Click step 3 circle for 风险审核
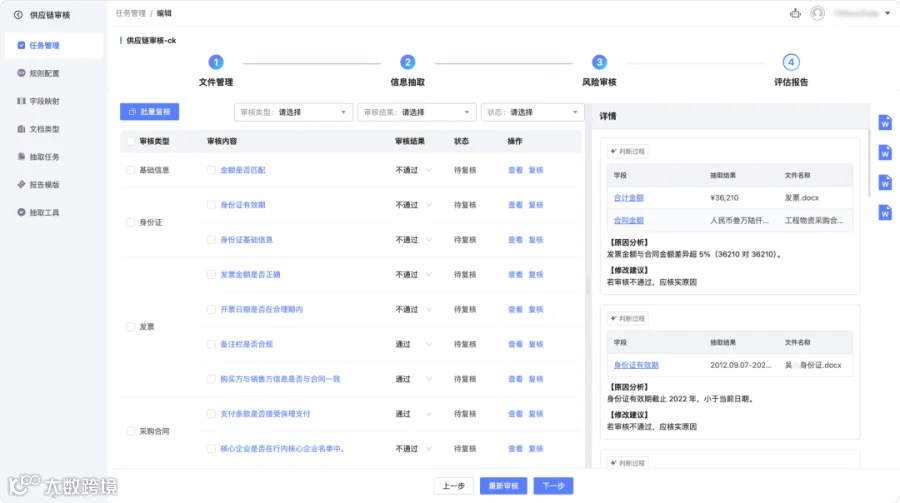The height and width of the screenshot is (503, 900). (599, 62)
